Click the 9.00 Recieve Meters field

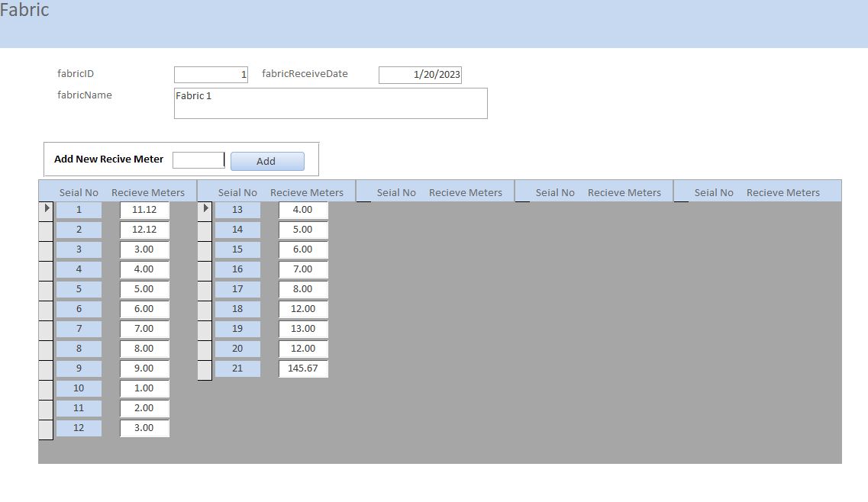point(144,368)
